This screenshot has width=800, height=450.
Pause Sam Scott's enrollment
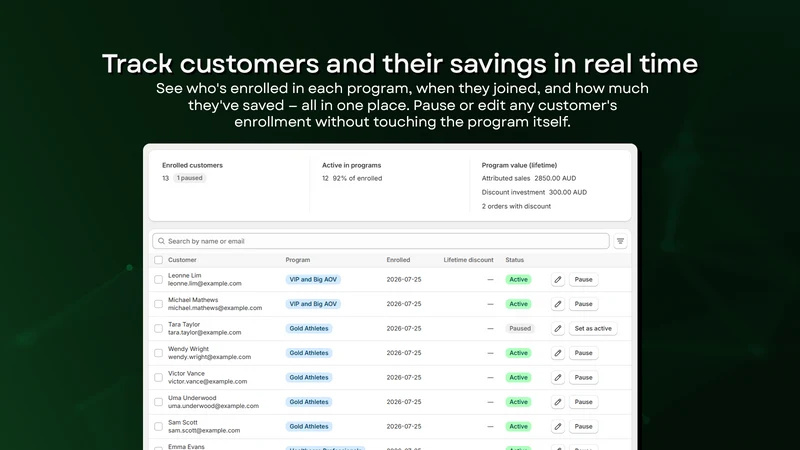point(584,427)
